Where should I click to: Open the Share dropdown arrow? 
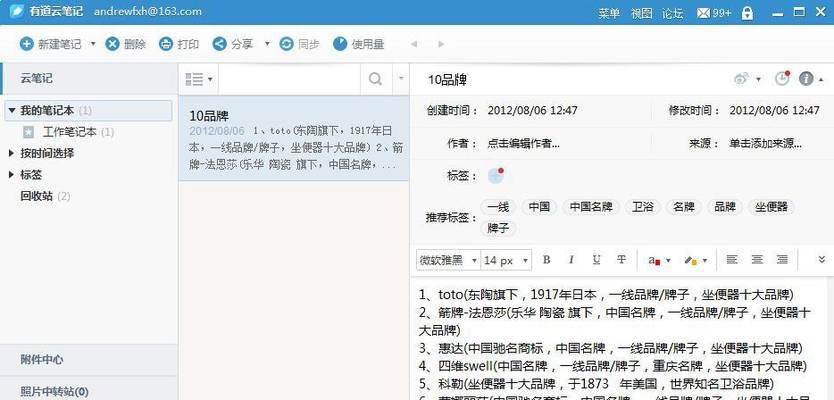268,44
